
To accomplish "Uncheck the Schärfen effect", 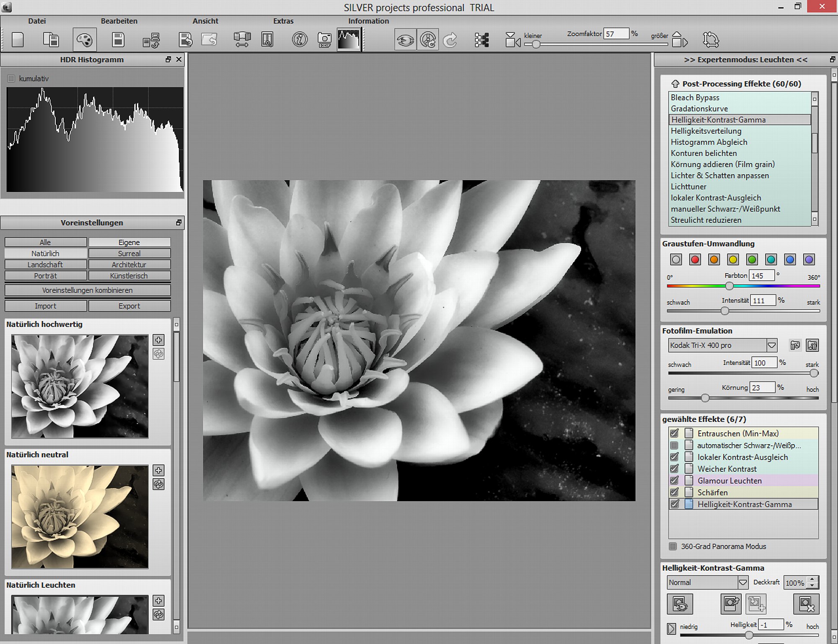I will coord(674,492).
